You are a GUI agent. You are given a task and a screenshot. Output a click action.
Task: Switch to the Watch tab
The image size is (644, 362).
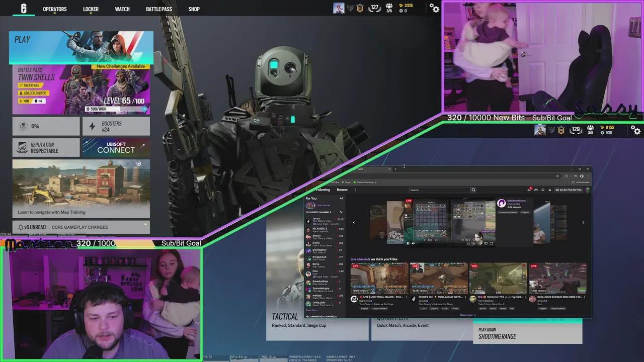[122, 9]
